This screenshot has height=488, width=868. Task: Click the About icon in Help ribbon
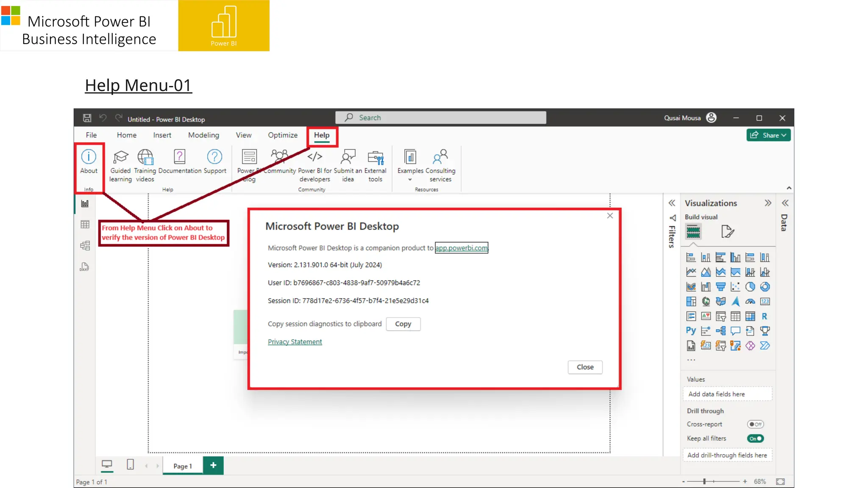click(x=89, y=157)
